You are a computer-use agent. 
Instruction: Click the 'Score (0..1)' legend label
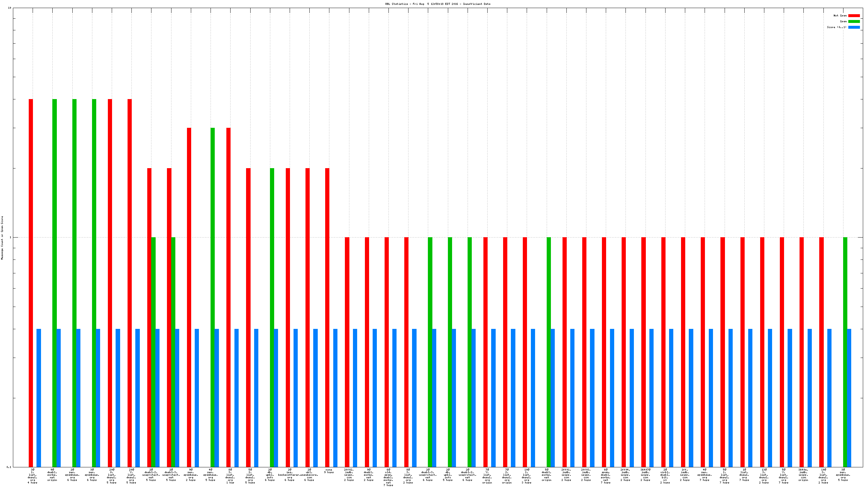click(x=836, y=27)
